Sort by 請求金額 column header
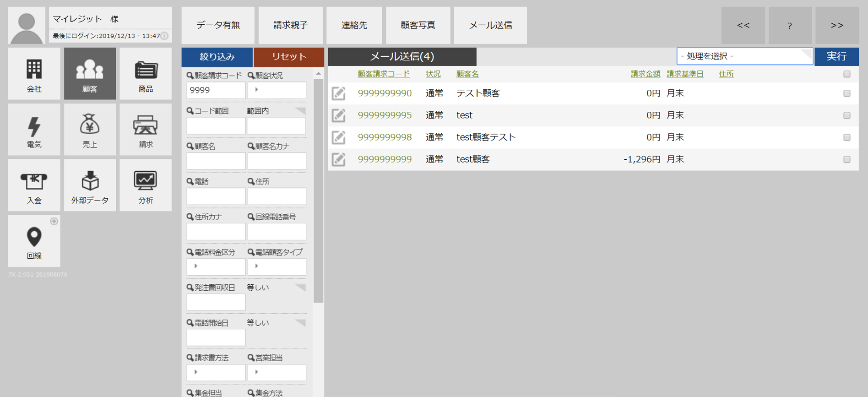 click(646, 74)
